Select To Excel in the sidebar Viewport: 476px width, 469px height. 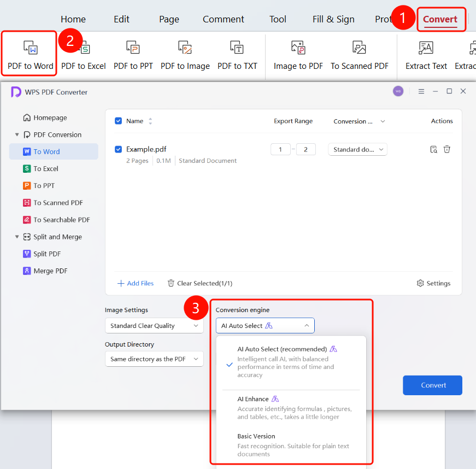(40, 169)
